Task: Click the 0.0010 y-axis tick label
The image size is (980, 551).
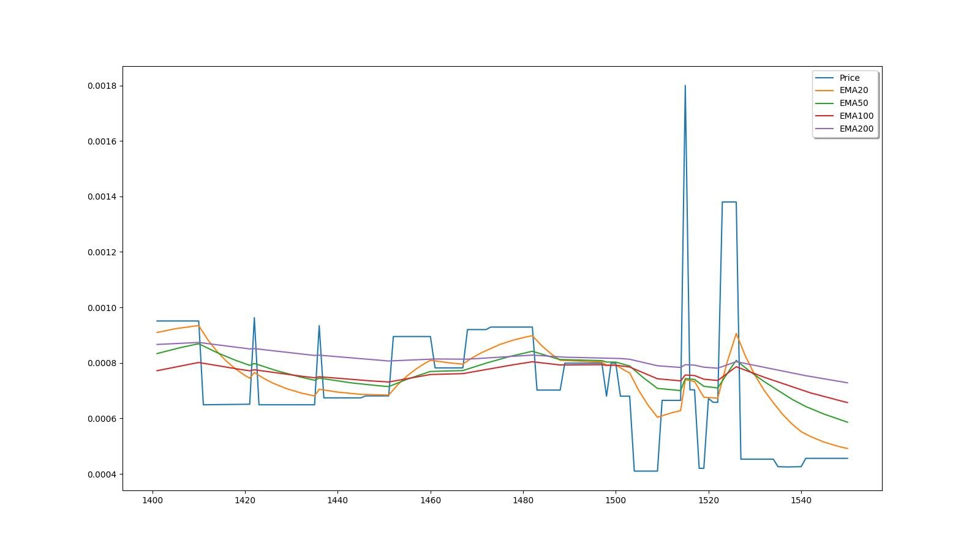Action: (x=102, y=308)
